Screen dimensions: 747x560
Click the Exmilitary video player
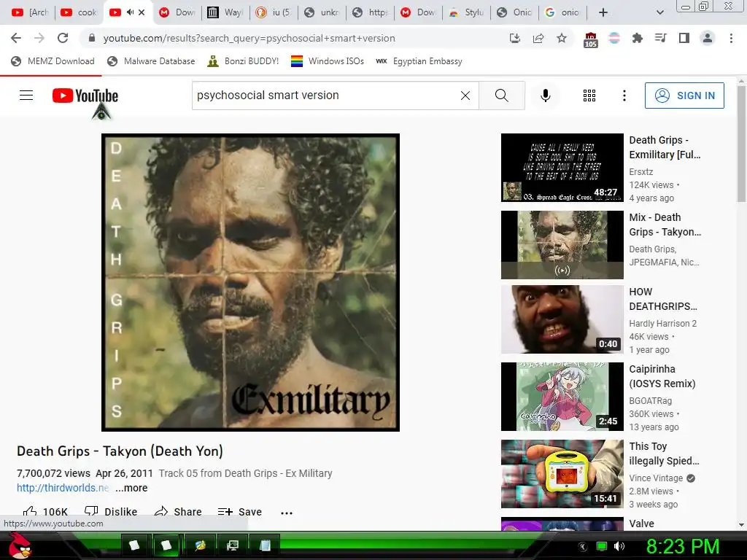(251, 282)
